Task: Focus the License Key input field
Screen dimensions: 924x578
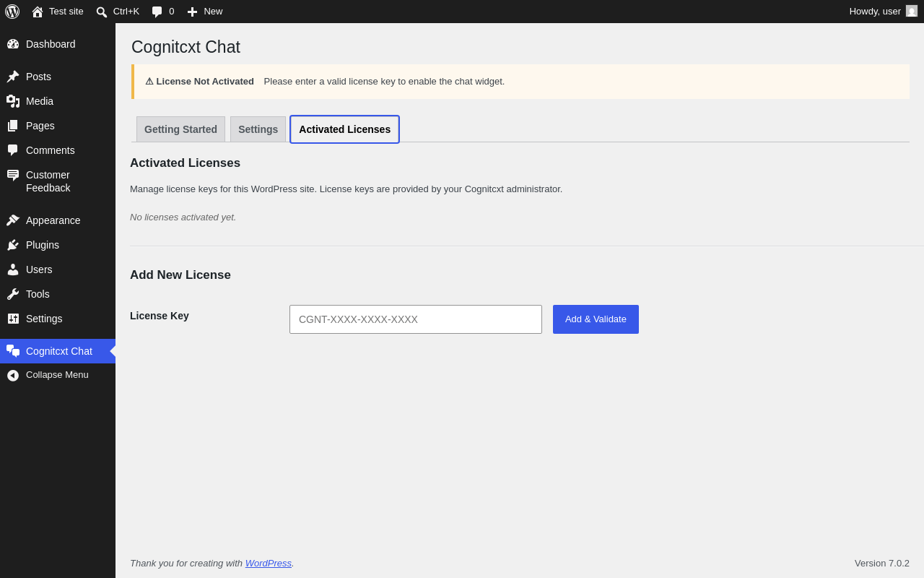Action: pyautogui.click(x=416, y=319)
